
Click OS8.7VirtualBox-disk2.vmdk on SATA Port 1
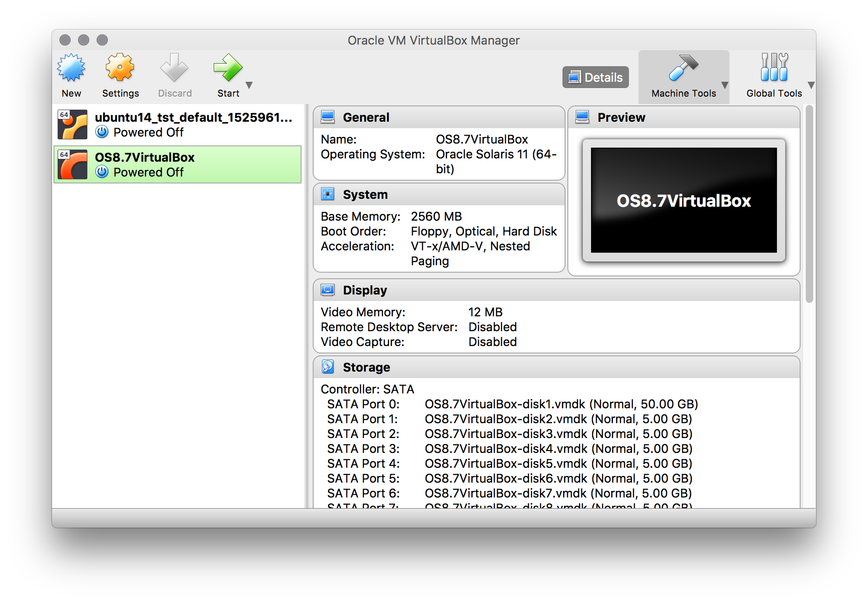(x=559, y=419)
